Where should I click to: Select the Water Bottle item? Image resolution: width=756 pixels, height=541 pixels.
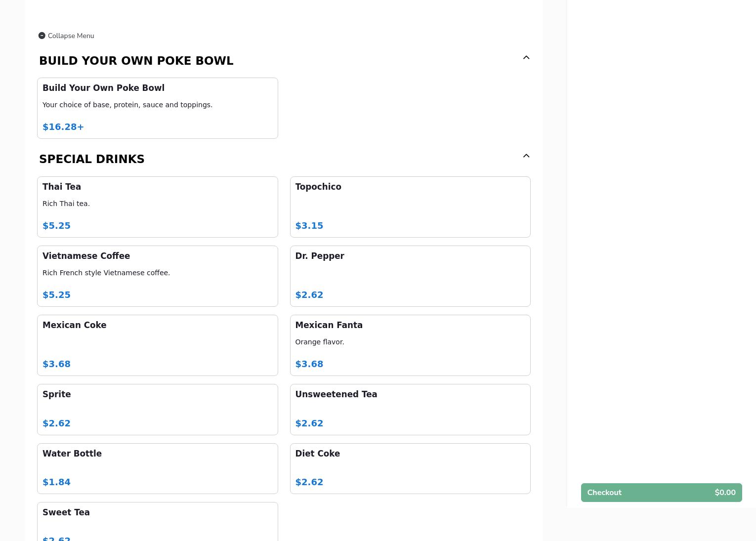(157, 468)
